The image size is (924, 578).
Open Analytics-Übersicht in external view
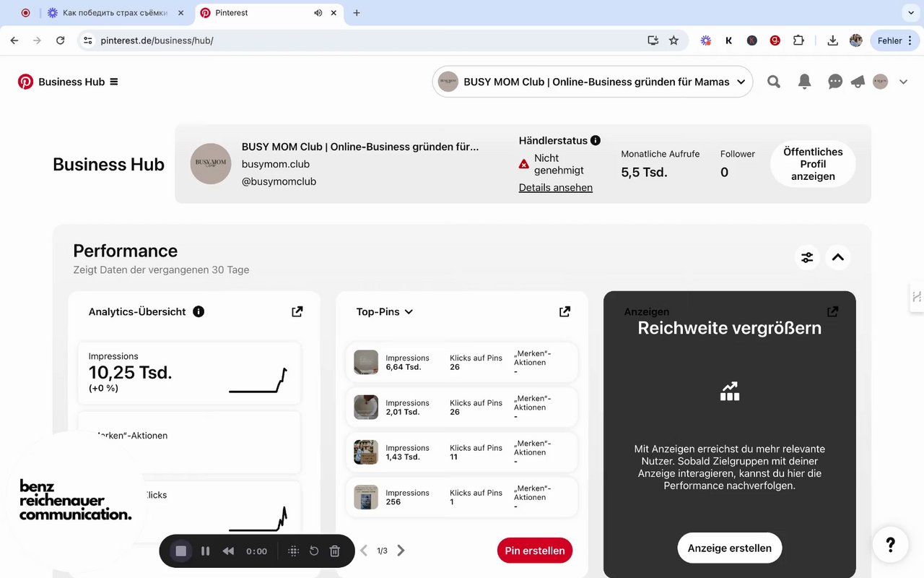click(297, 311)
